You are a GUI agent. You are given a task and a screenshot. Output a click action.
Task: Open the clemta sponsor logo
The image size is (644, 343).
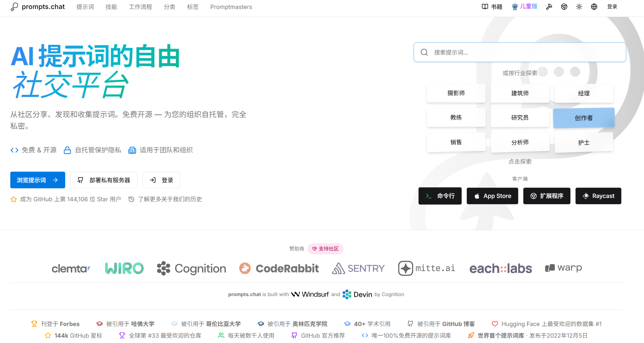(71, 268)
